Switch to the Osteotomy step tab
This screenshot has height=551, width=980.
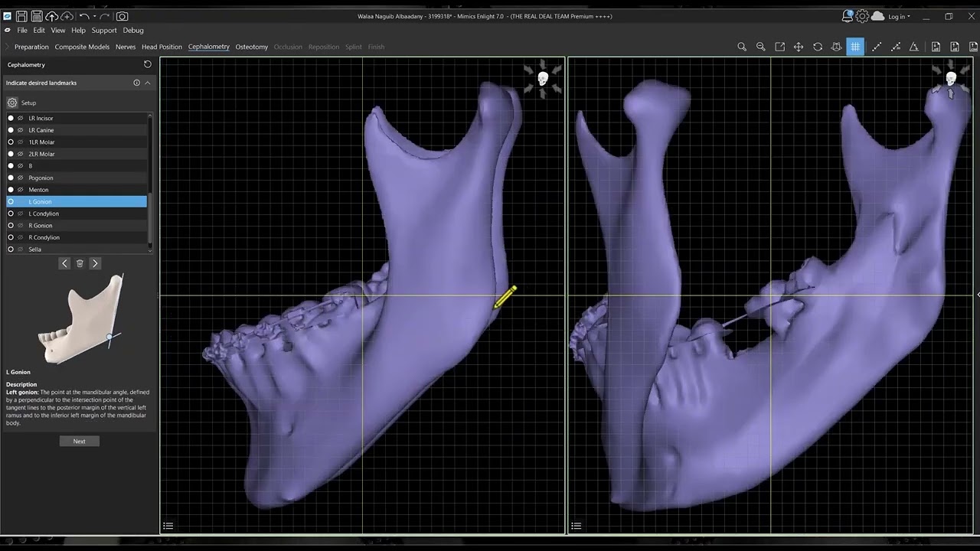click(252, 47)
